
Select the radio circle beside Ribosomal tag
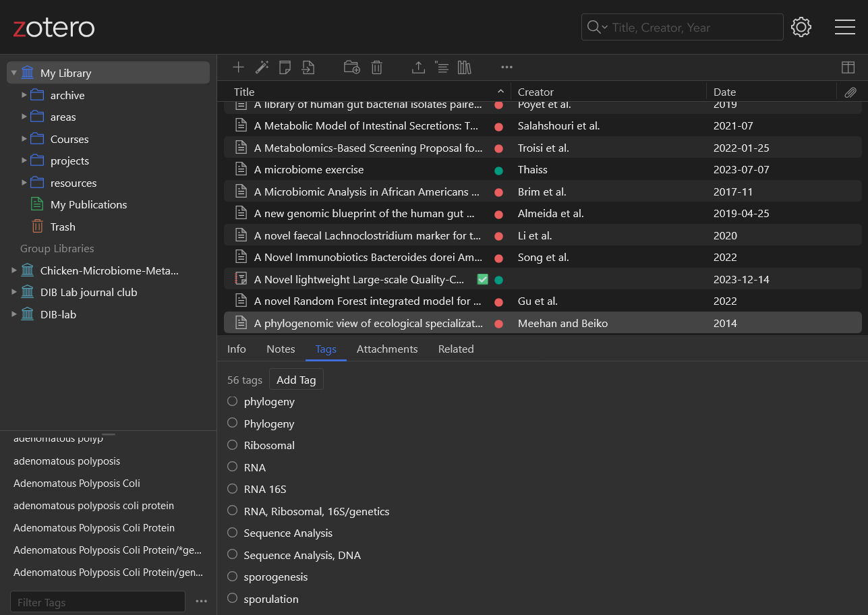pyautogui.click(x=233, y=445)
